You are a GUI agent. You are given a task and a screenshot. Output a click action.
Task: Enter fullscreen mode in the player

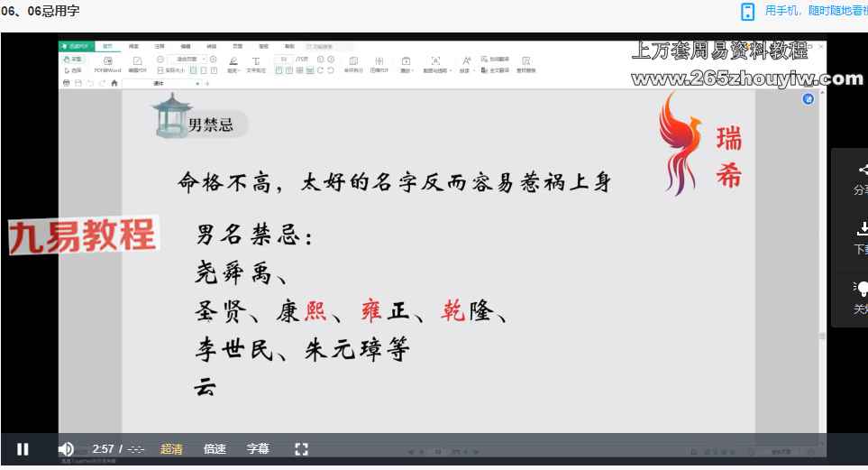pyautogui.click(x=302, y=448)
